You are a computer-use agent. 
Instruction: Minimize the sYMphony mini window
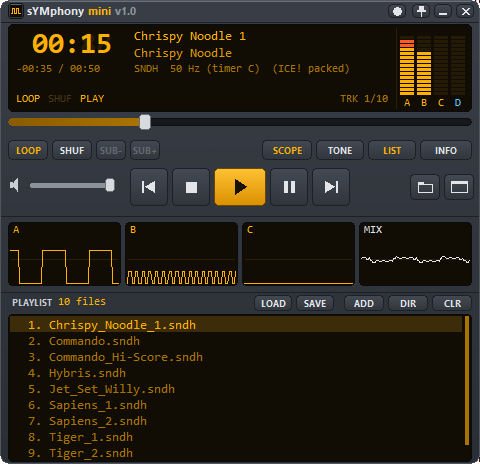[443, 12]
